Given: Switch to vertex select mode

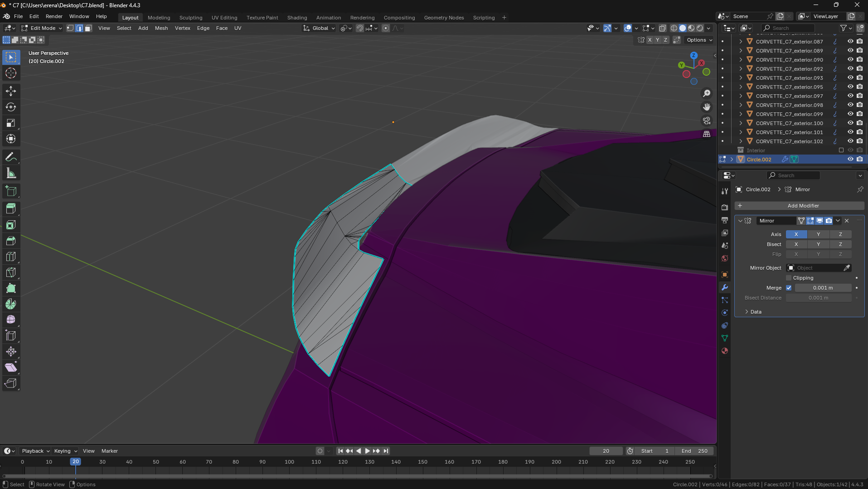Looking at the screenshot, I should click(70, 28).
